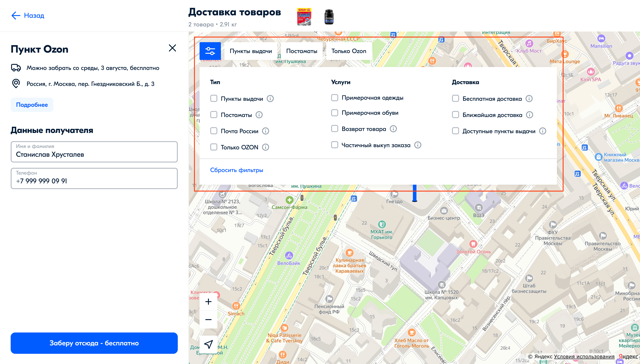Check the Почта России checkbox
This screenshot has height=364, width=640.
tap(214, 131)
